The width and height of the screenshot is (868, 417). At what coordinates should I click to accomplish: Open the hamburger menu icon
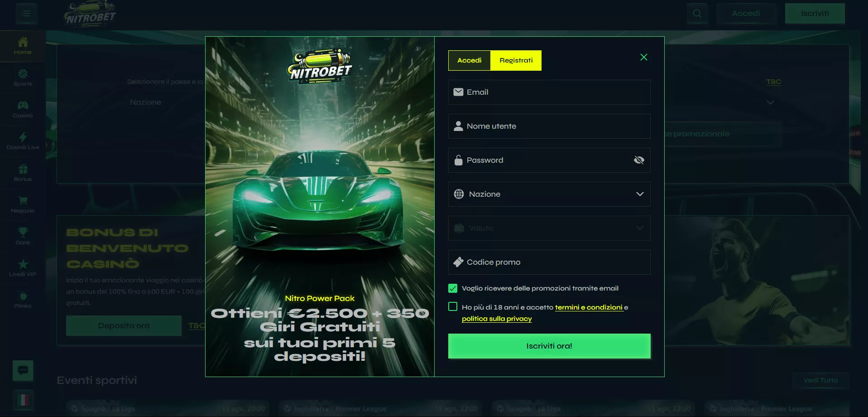26,14
